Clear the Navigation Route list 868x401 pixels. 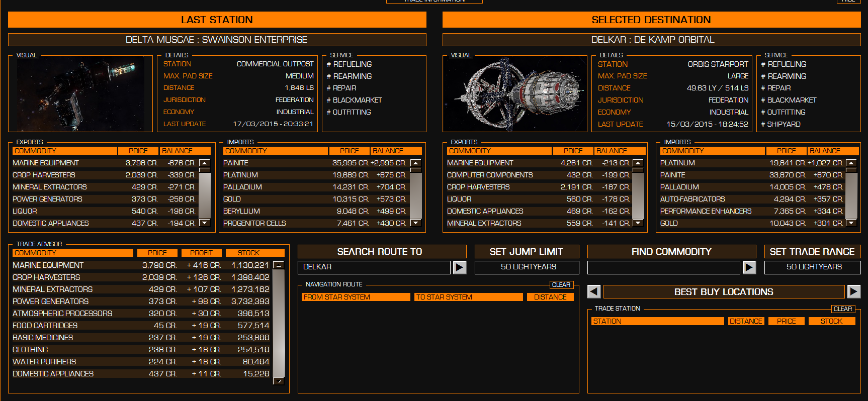(x=561, y=285)
